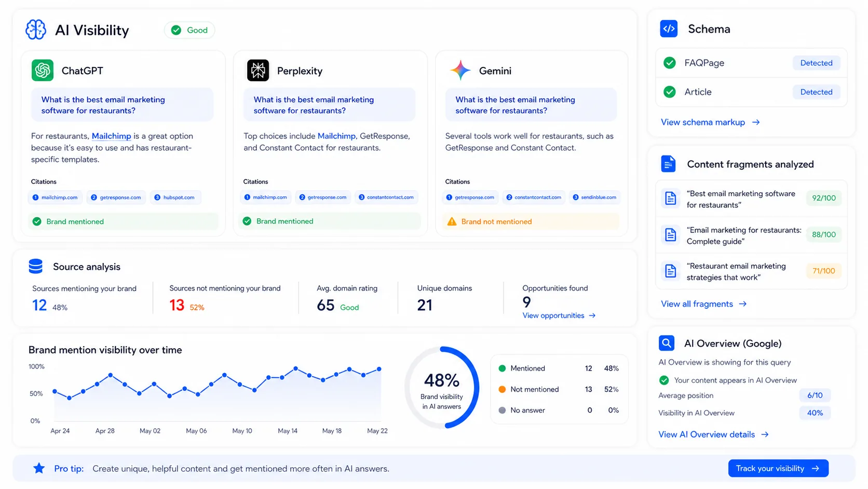
Task: Open the Mailchimp link in the Perplexity answer
Action: tap(336, 136)
